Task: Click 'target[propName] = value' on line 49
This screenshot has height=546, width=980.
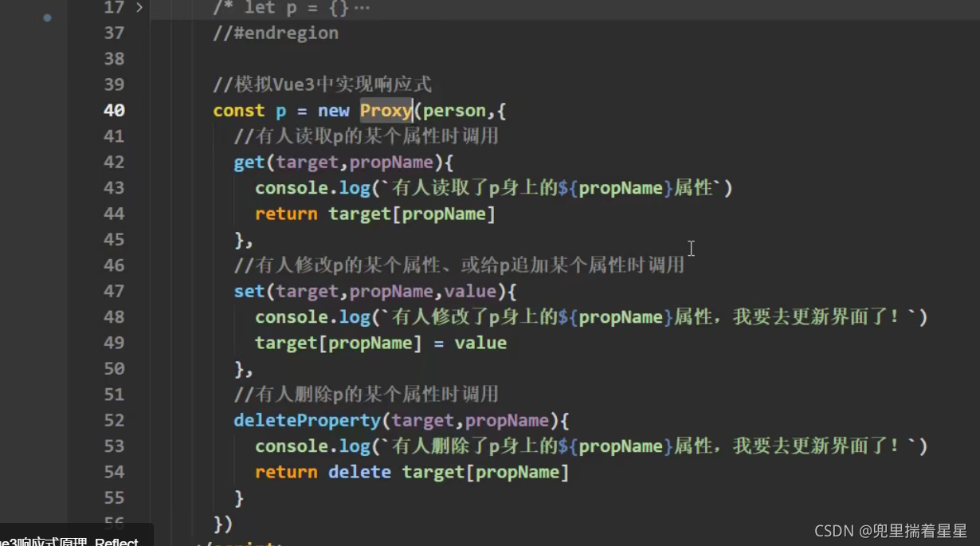Action: (x=381, y=344)
